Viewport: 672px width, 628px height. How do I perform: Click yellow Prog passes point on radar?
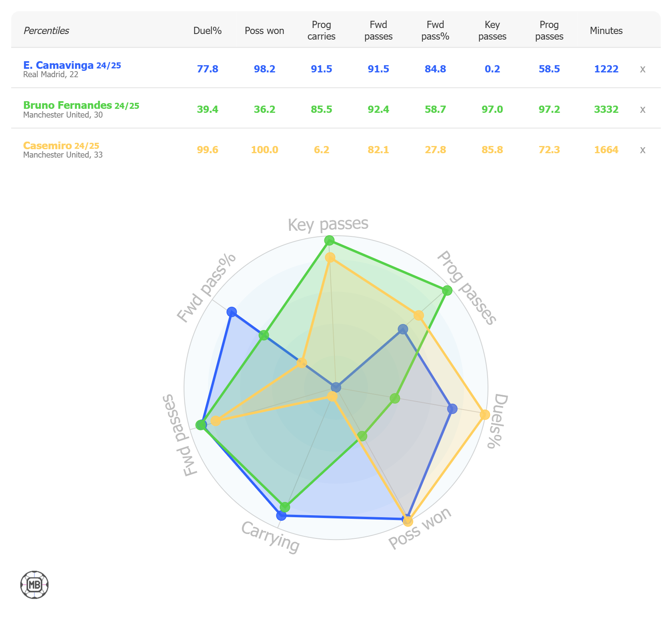[x=418, y=316]
